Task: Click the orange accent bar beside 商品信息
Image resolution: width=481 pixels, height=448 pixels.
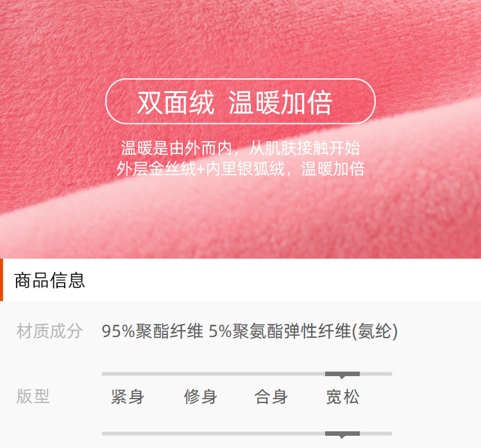Action: tap(1, 280)
